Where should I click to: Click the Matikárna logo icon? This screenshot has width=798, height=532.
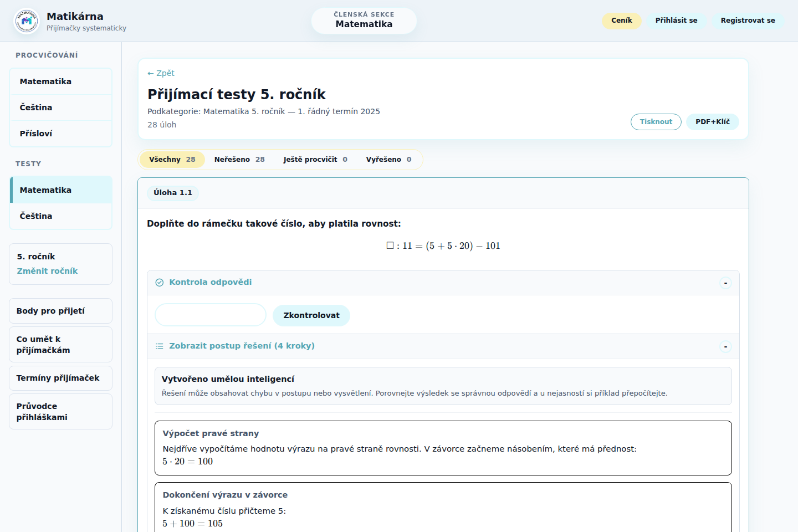click(x=27, y=21)
